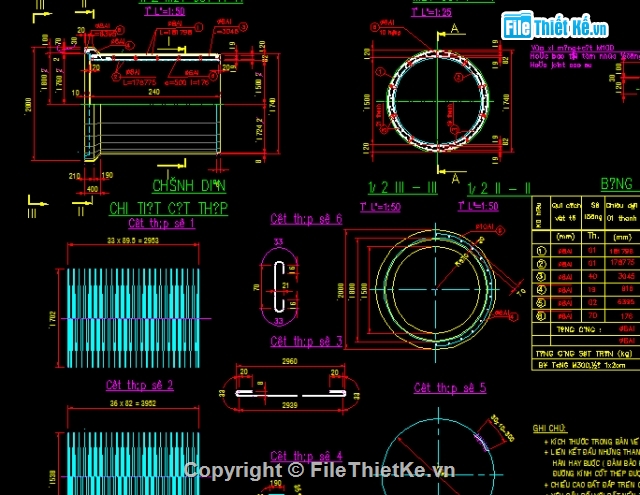Click the '1/ 2 III - III' section title
The height and width of the screenshot is (495, 640).
click(x=402, y=188)
